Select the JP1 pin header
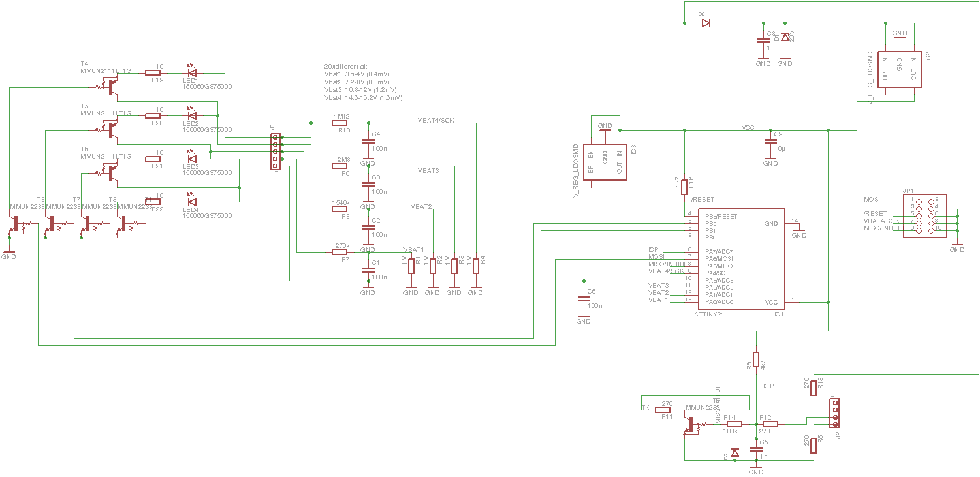 [x=925, y=214]
